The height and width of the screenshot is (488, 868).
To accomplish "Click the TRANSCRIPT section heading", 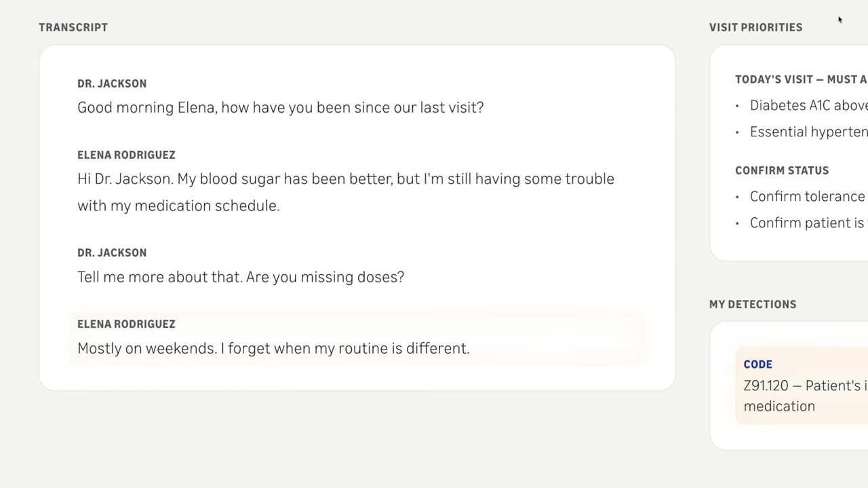I will [x=73, y=27].
